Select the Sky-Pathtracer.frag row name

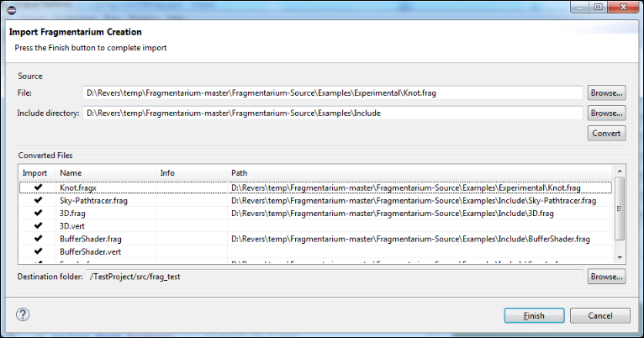[91, 201]
